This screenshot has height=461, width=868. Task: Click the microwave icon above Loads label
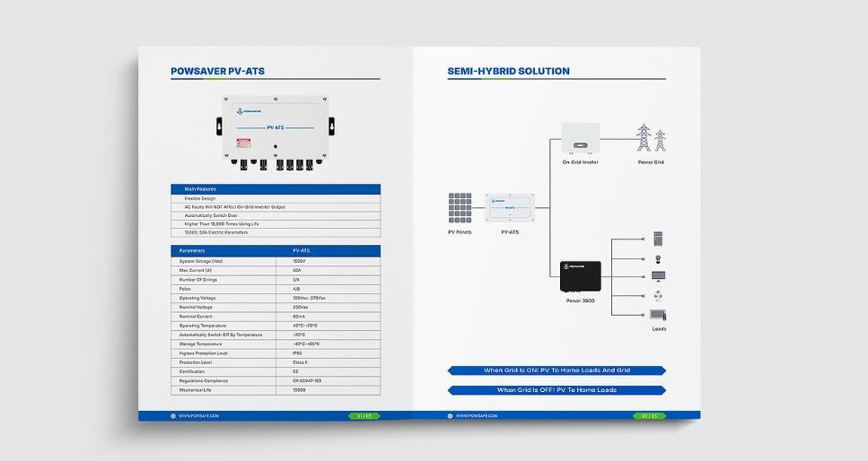tap(658, 315)
